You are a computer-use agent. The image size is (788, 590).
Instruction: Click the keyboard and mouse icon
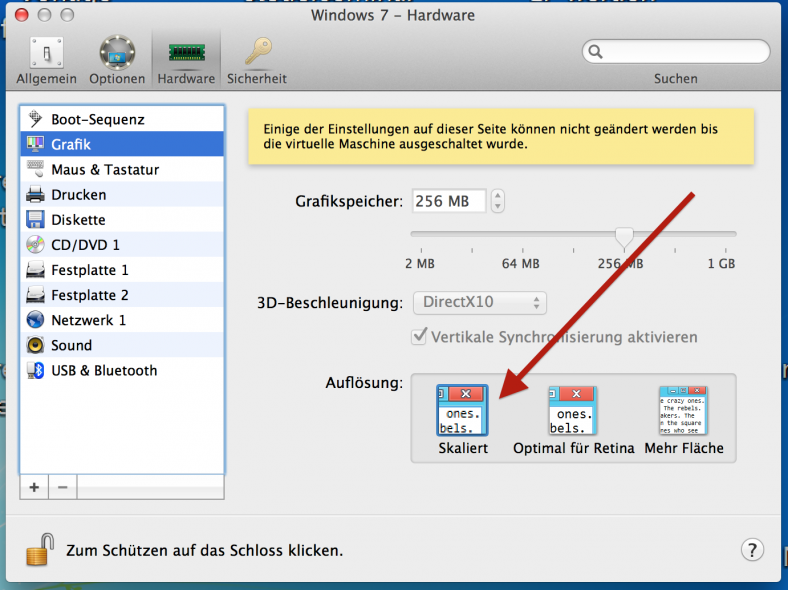(x=35, y=169)
